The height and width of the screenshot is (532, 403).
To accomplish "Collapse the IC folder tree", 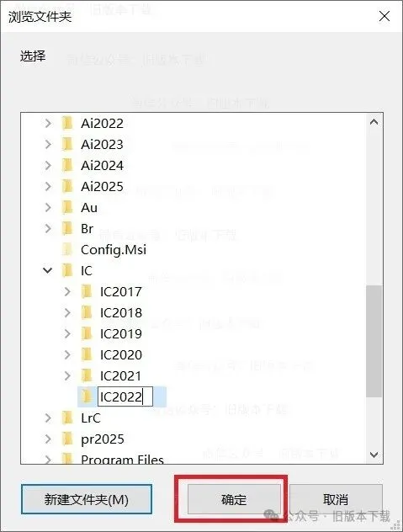I will pos(48,270).
